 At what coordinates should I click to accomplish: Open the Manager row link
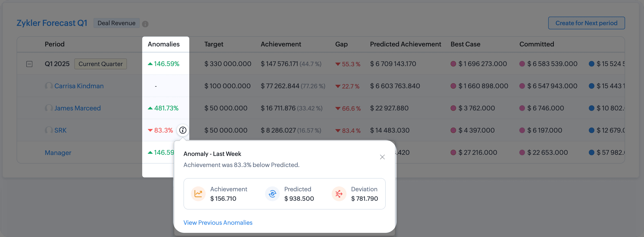click(58, 153)
